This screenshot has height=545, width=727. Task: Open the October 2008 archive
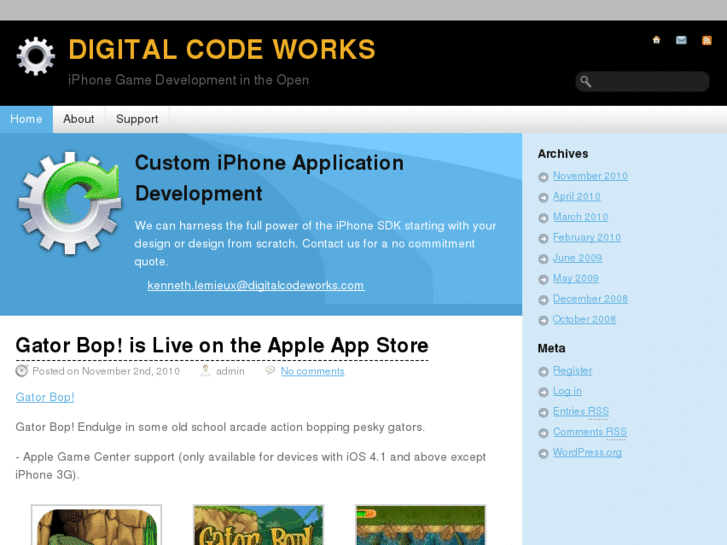click(584, 319)
